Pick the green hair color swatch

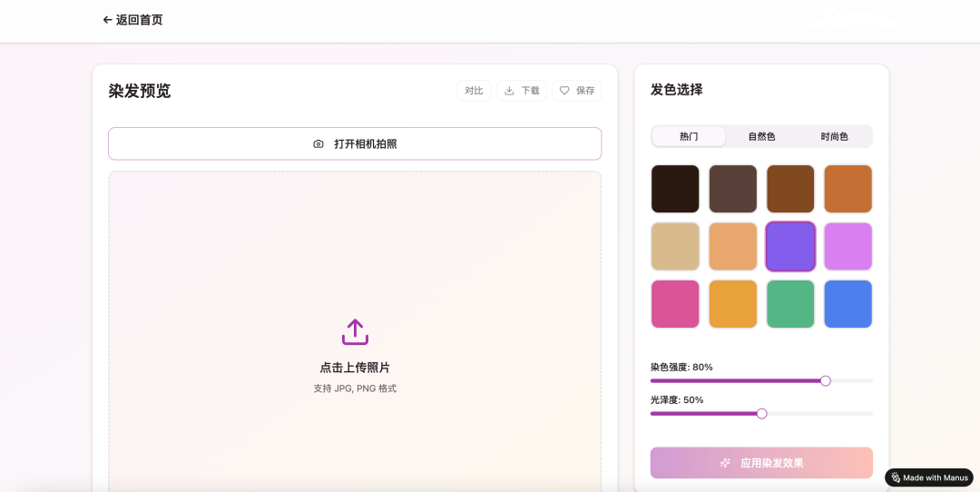click(x=790, y=304)
